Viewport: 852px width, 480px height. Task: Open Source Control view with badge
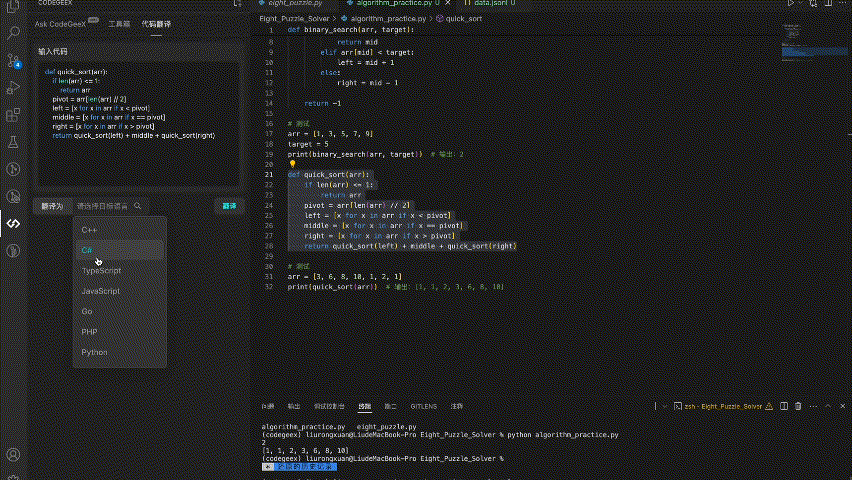(14, 61)
